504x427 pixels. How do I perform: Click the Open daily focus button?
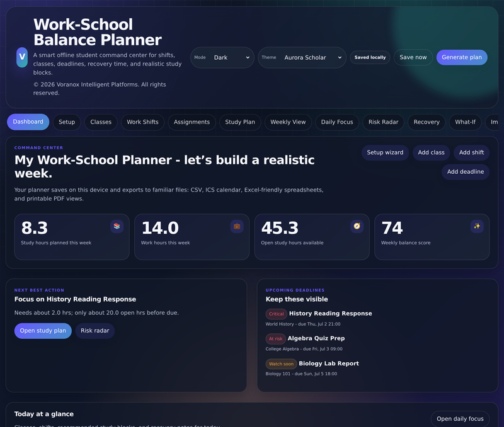pos(460,419)
